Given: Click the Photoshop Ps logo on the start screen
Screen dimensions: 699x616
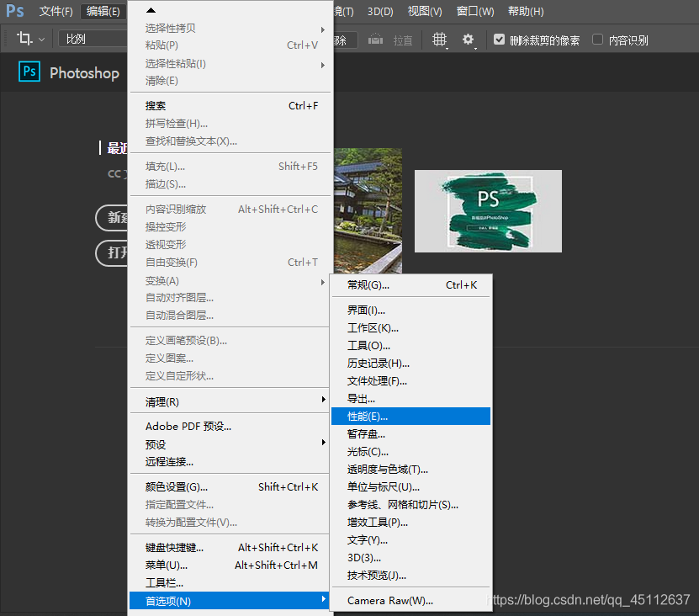Looking at the screenshot, I should pos(29,72).
